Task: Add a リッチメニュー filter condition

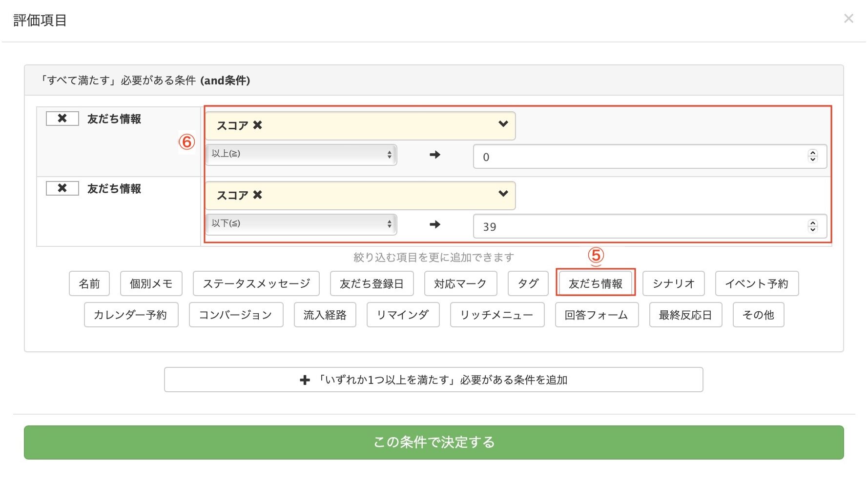Action: 496,315
